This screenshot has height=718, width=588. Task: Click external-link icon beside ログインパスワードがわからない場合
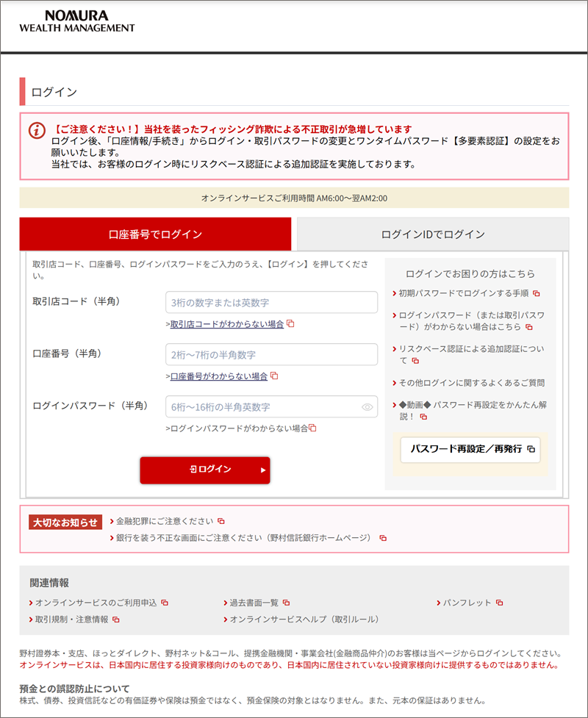(x=312, y=428)
